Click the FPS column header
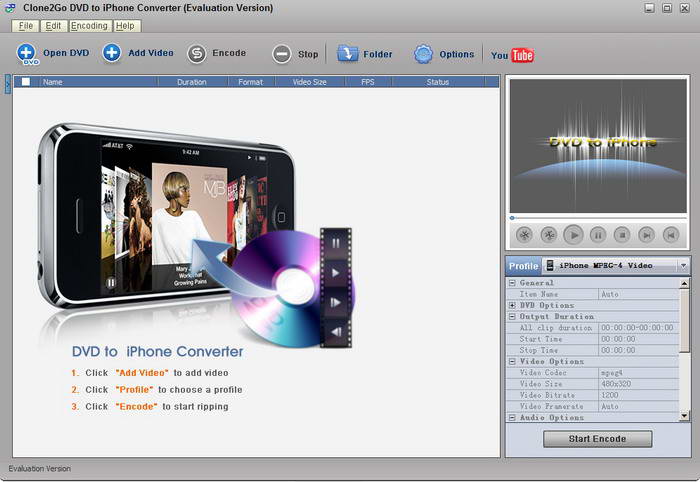Screen dimensions: 700x482 pos(368,82)
